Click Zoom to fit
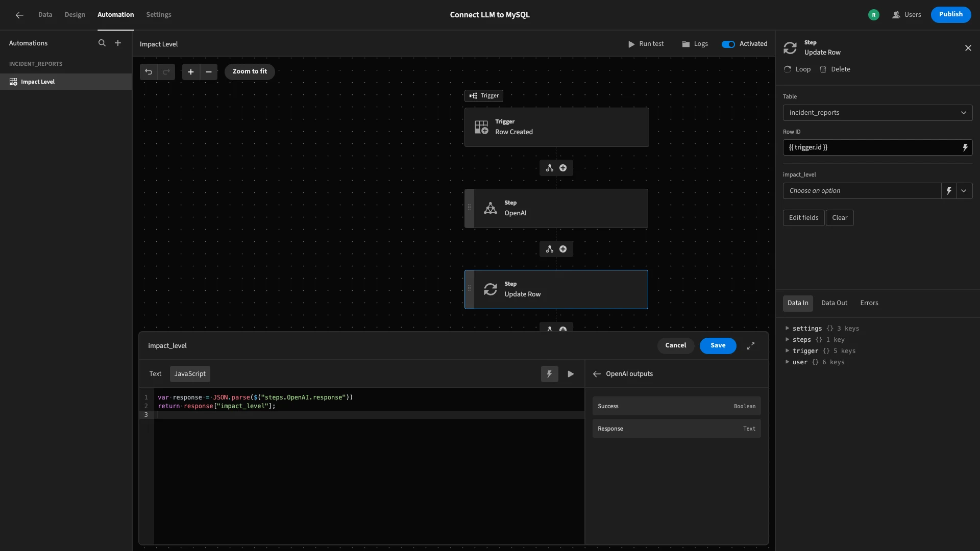The width and height of the screenshot is (980, 551). tap(250, 71)
